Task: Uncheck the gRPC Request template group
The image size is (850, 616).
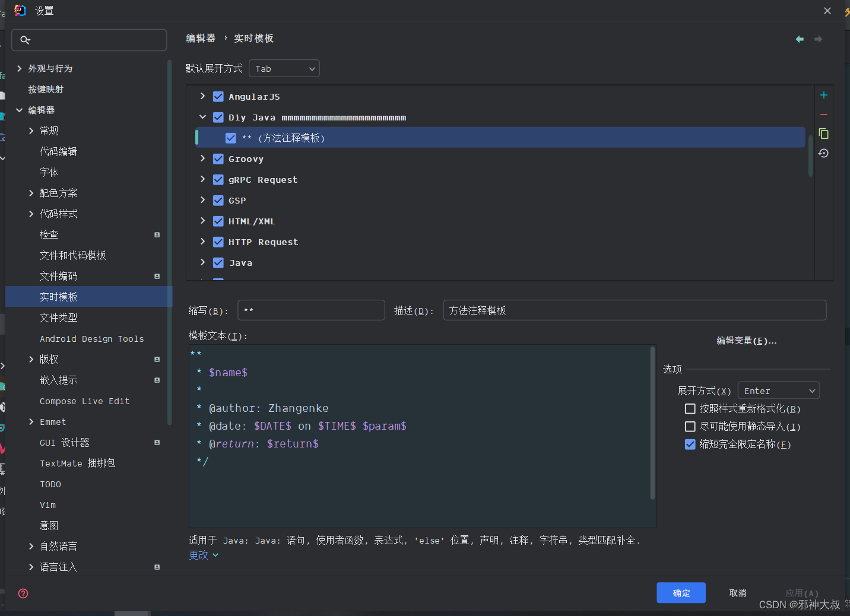Action: [x=218, y=180]
